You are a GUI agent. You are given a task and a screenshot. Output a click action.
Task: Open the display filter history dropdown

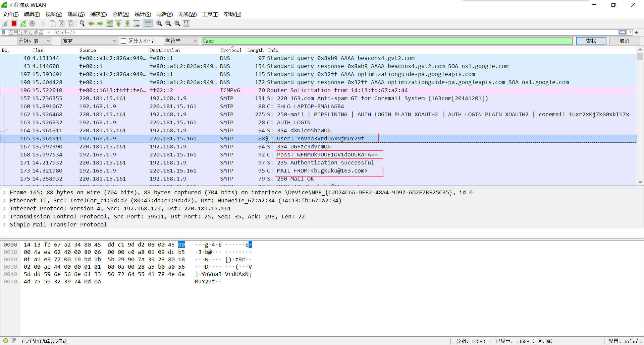[630, 32]
